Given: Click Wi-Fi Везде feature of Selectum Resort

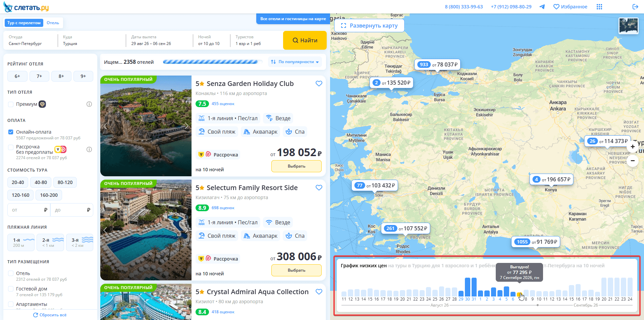Looking at the screenshot, I should click(278, 222).
